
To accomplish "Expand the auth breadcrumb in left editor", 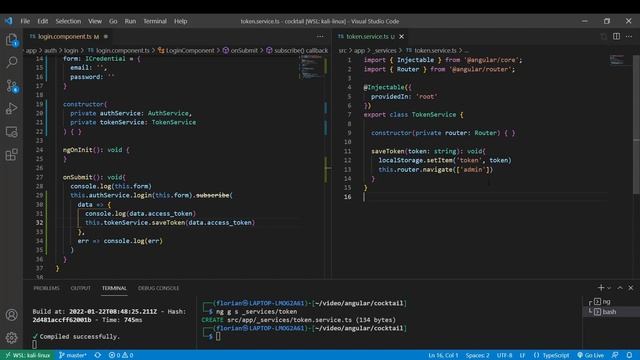I will [x=51, y=51].
